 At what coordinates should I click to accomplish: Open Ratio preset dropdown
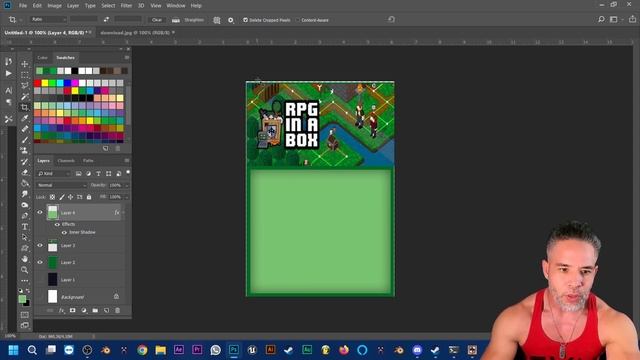48,20
